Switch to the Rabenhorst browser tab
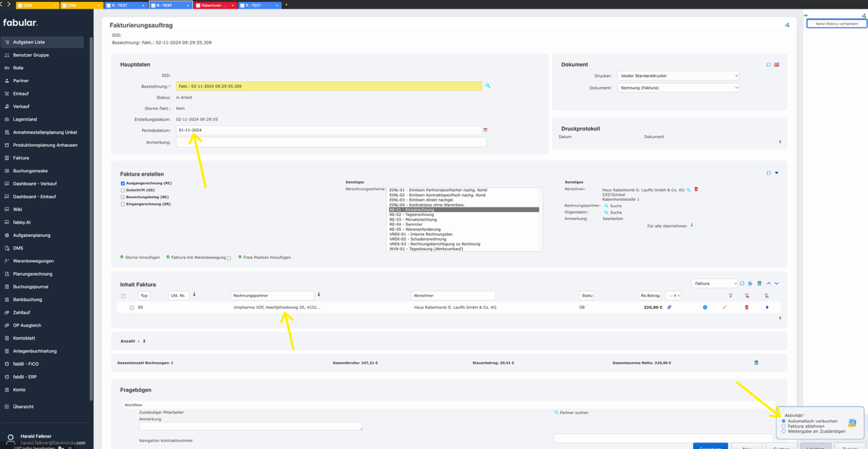The image size is (868, 449). 212,4
